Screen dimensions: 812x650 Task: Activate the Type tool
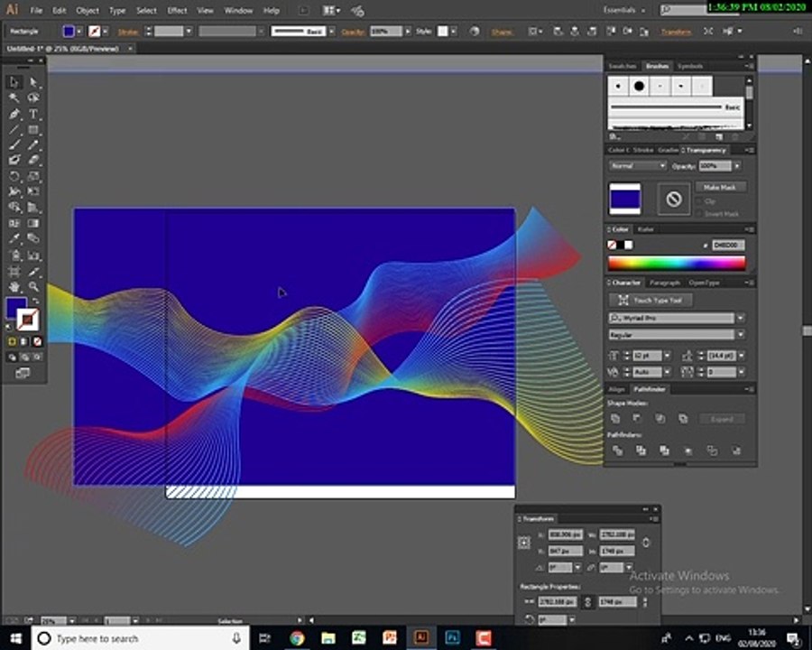[x=33, y=114]
